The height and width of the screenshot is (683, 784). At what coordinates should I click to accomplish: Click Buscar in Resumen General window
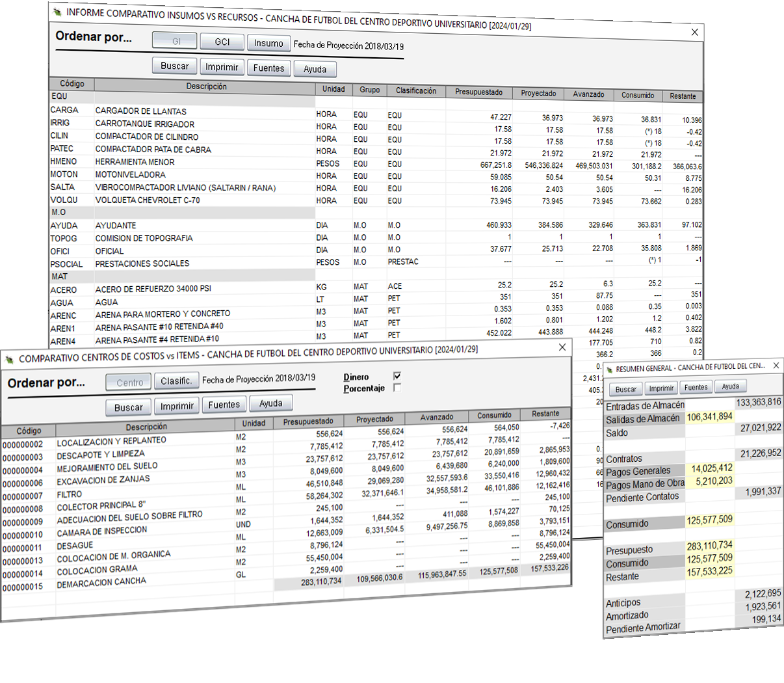(626, 389)
